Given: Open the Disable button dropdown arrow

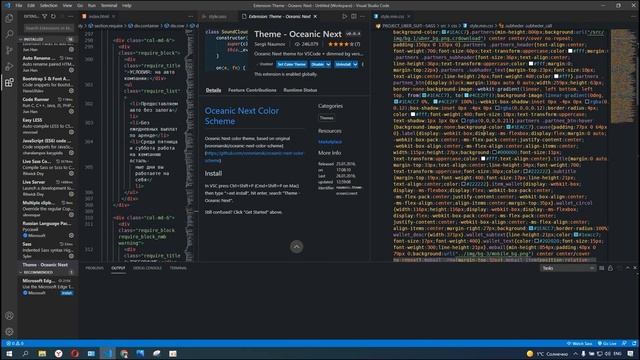Looking at the screenshot, I should [x=328, y=64].
